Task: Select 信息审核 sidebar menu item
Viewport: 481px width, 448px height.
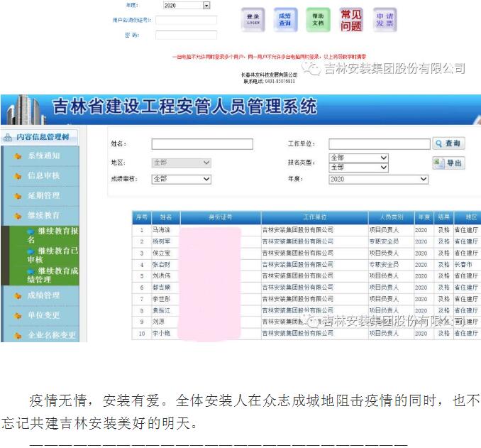Action: (x=43, y=175)
